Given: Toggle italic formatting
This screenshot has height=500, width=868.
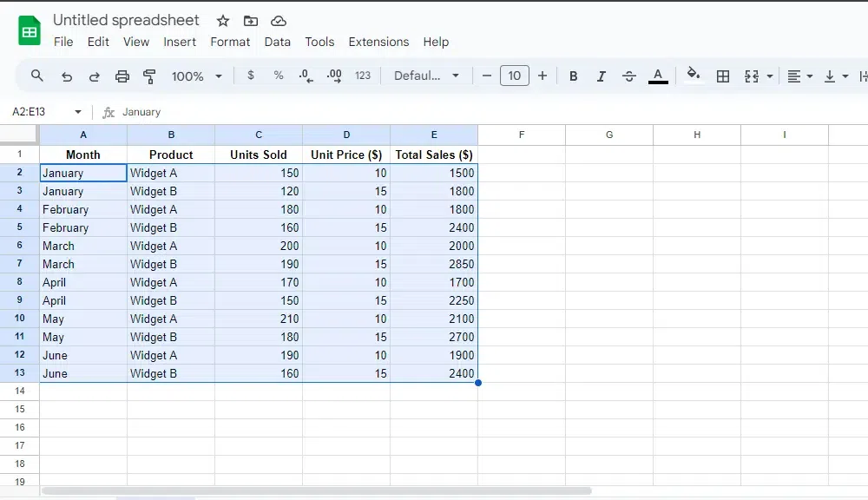Looking at the screenshot, I should click(x=602, y=76).
